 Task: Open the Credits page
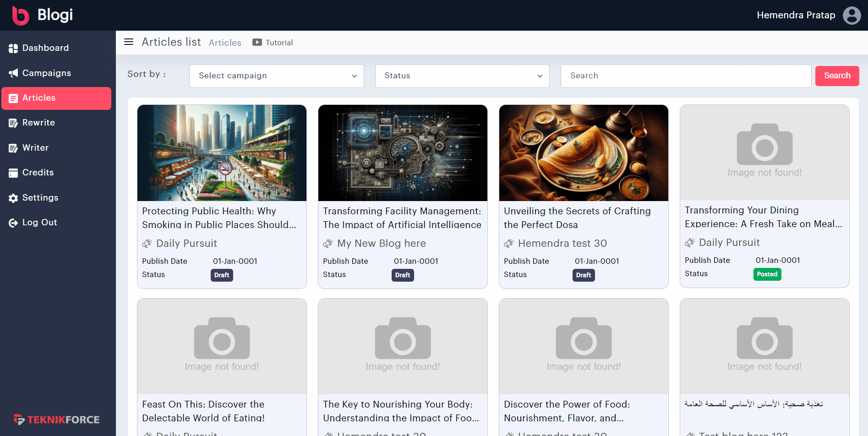pos(56,173)
